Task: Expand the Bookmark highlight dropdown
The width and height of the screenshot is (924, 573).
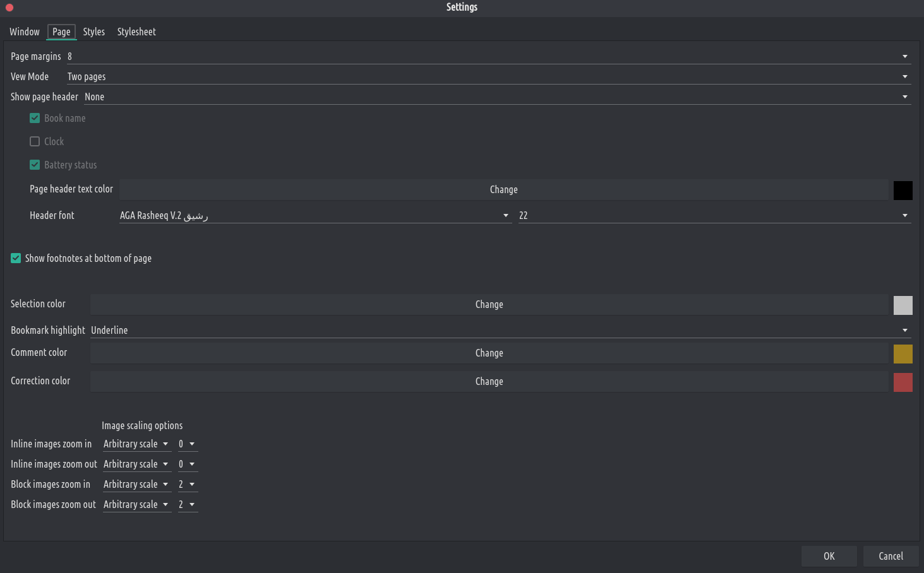Action: [x=500, y=331]
